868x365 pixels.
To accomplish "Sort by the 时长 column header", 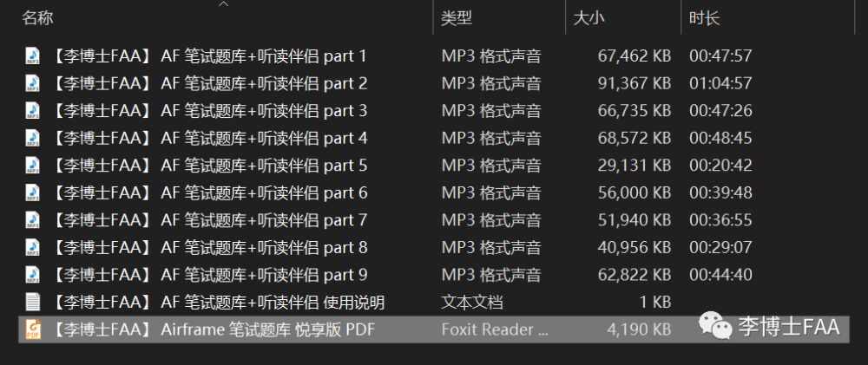I will pyautogui.click(x=704, y=18).
